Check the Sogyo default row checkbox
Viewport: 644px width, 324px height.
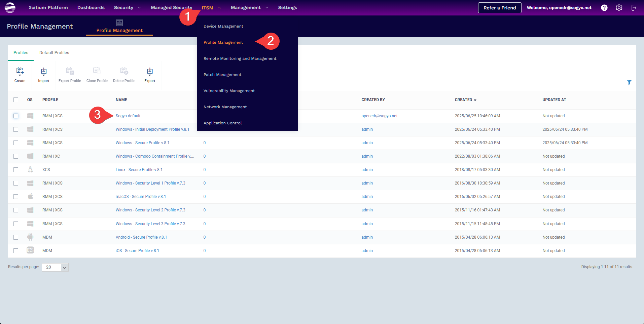[16, 116]
